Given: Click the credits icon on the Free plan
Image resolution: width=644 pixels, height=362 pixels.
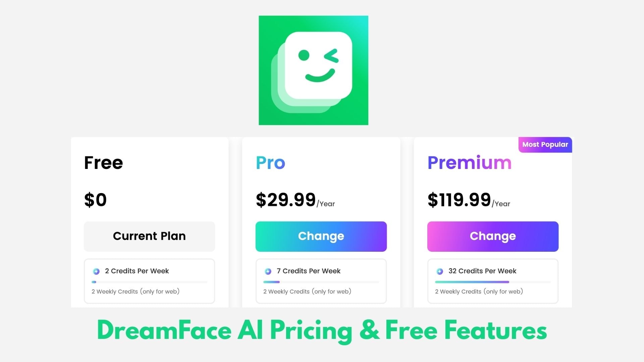Looking at the screenshot, I should [x=96, y=271].
